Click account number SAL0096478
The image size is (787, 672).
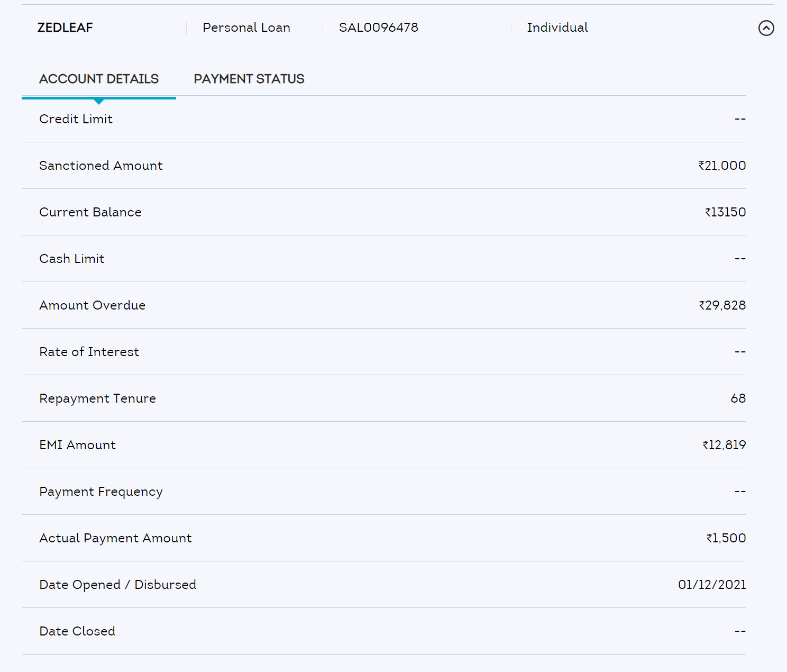coord(378,28)
